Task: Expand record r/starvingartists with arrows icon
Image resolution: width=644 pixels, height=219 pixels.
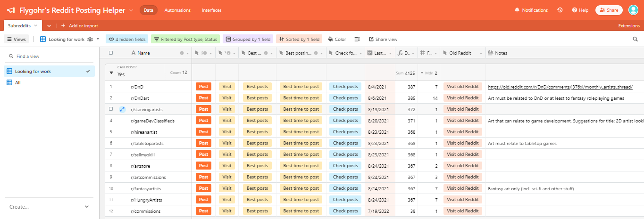Action: point(122,109)
